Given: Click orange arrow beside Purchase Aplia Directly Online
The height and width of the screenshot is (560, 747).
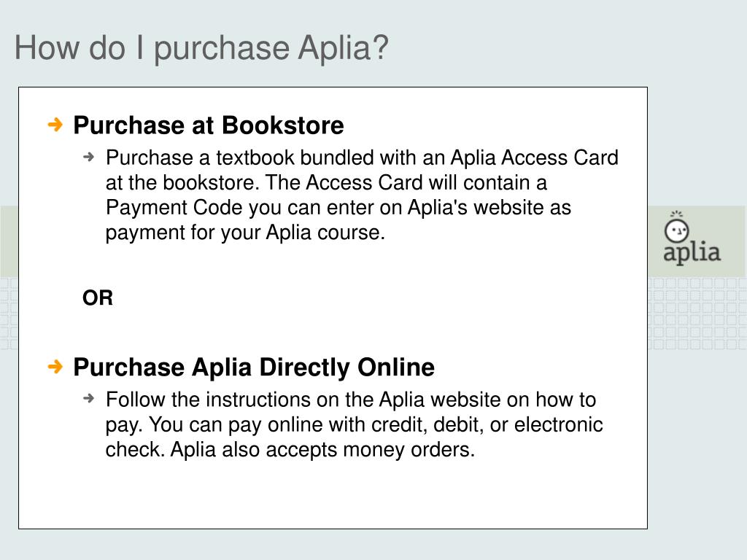Looking at the screenshot, I should click(55, 367).
